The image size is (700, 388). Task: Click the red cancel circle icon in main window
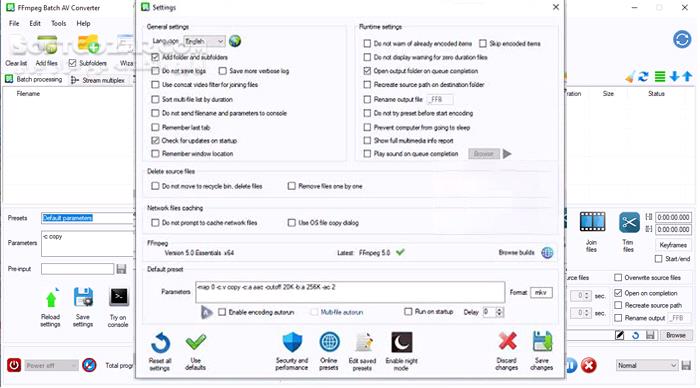[589, 365]
